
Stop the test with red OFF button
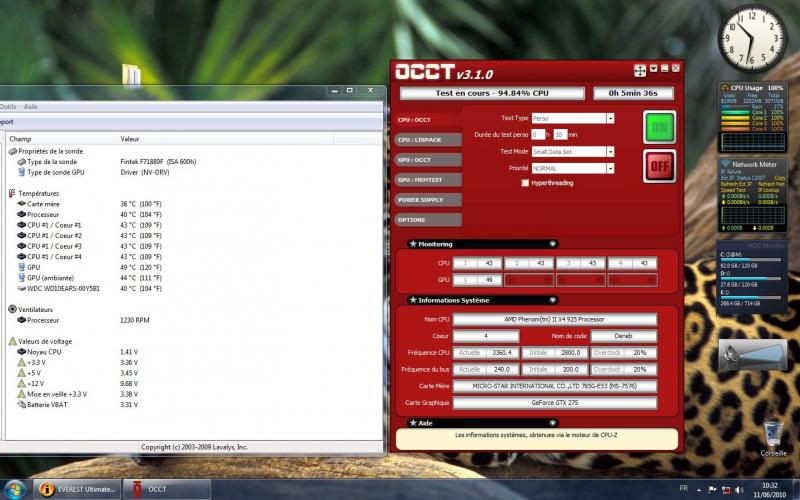point(659,166)
